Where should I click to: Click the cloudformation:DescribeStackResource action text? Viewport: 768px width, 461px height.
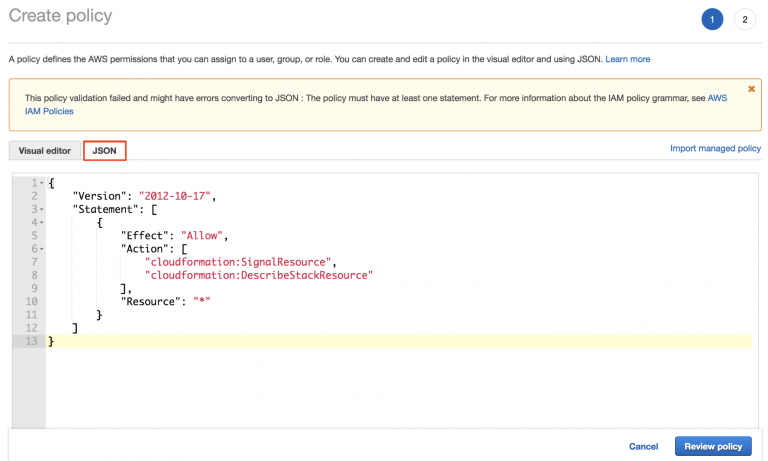258,275
